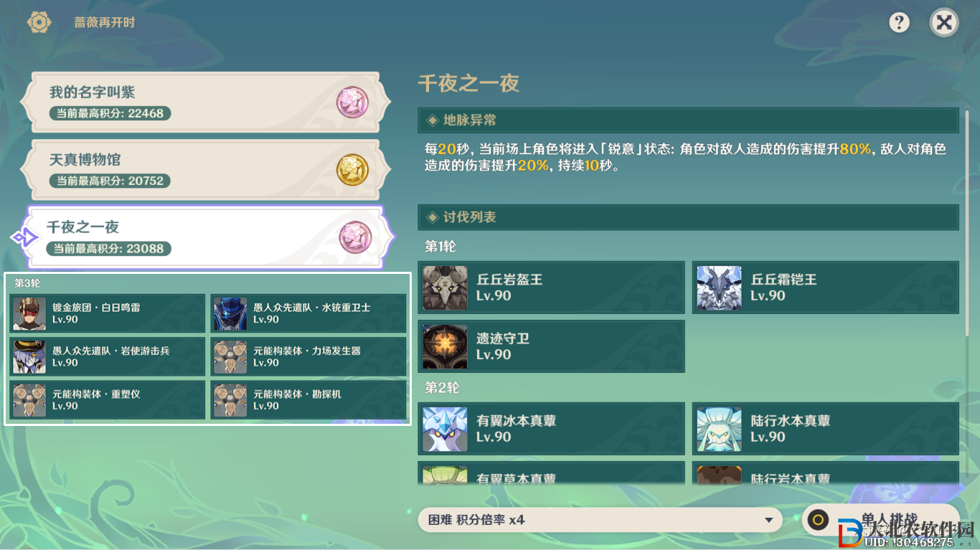Click the pink medal on 千夜之一夜

355,237
